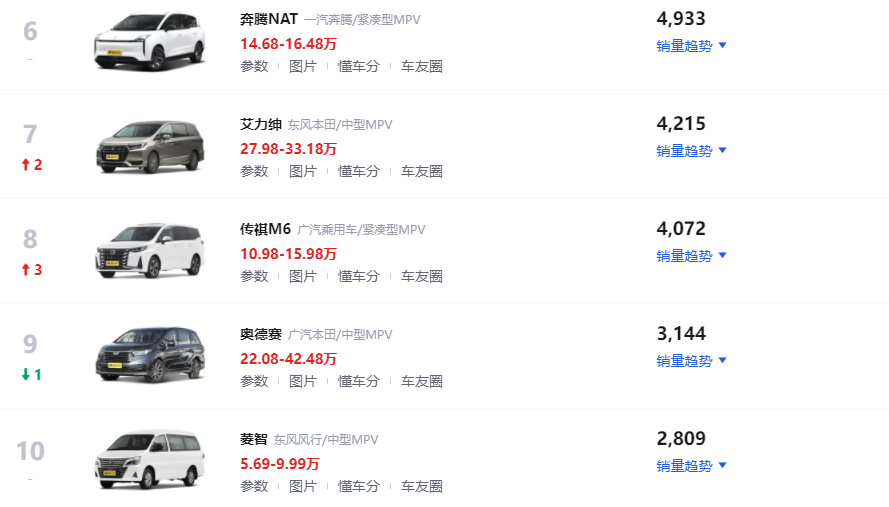Open the 奥德赛 car thumbnail image
The width and height of the screenshot is (889, 507).
(150, 355)
